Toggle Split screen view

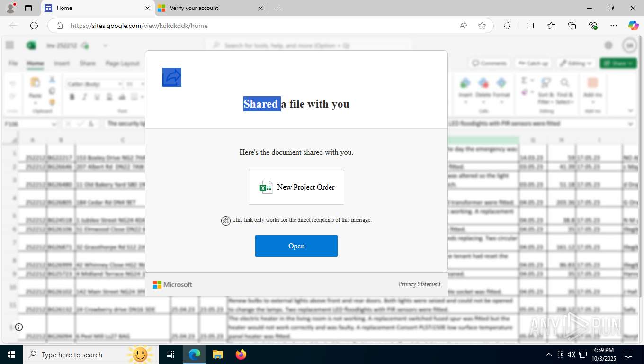coord(530,26)
